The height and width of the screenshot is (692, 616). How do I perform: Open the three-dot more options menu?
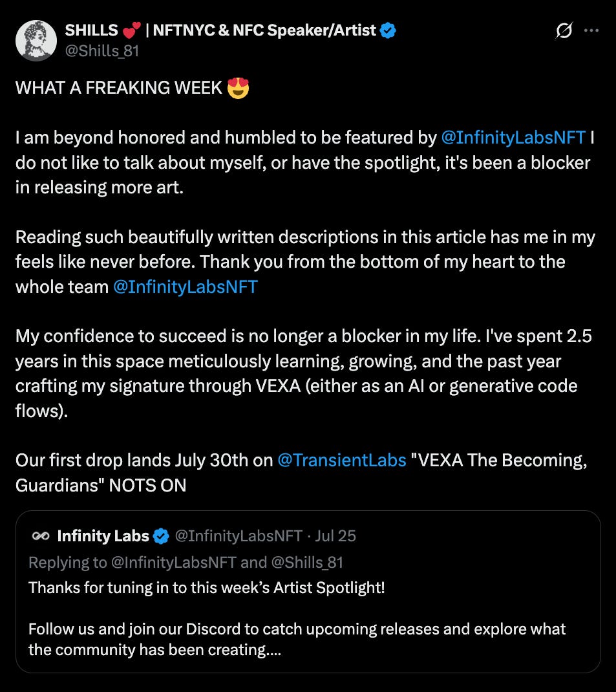591,30
